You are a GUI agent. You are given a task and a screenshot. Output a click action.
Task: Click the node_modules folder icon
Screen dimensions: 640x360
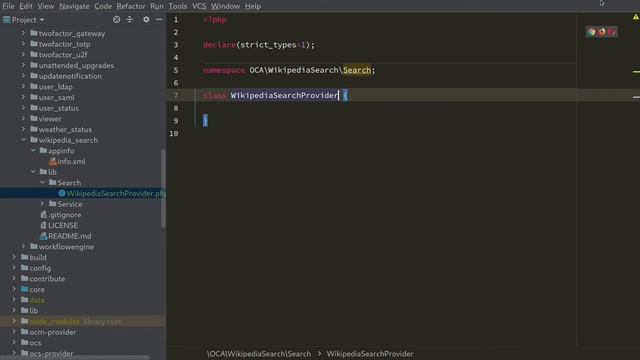(x=24, y=321)
